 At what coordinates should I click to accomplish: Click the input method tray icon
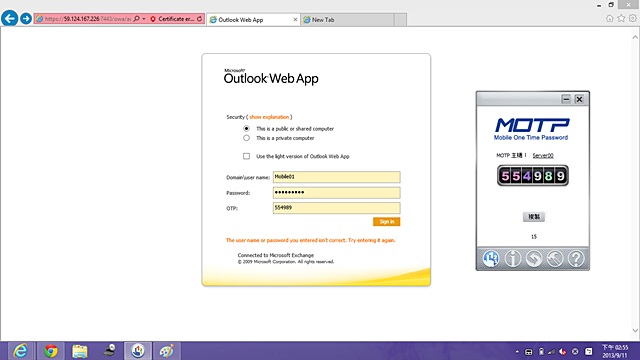(589, 351)
